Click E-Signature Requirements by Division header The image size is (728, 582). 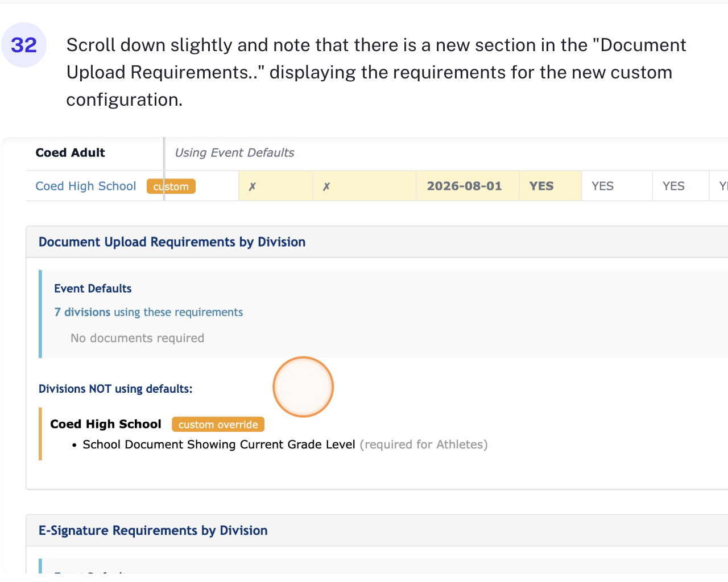pos(153,530)
